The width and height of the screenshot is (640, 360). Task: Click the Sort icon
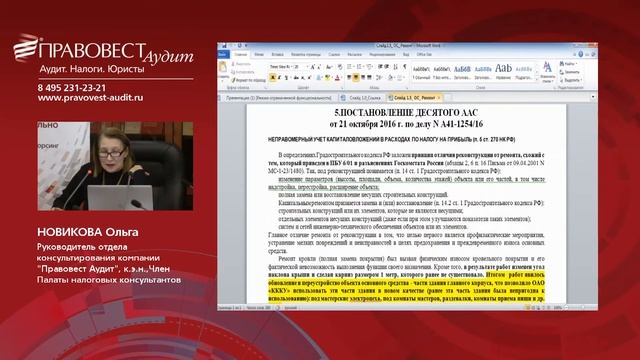click(396, 67)
